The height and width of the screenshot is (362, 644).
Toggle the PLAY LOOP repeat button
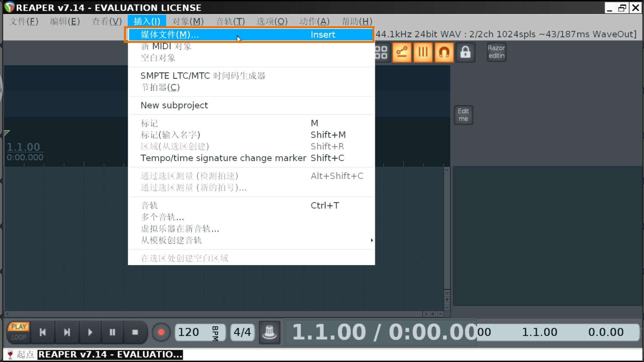19,332
